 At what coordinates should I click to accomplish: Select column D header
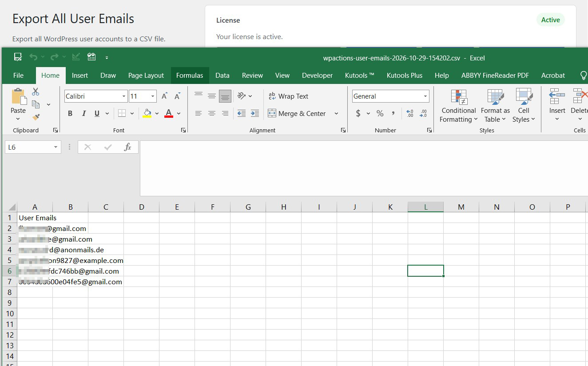click(x=141, y=207)
